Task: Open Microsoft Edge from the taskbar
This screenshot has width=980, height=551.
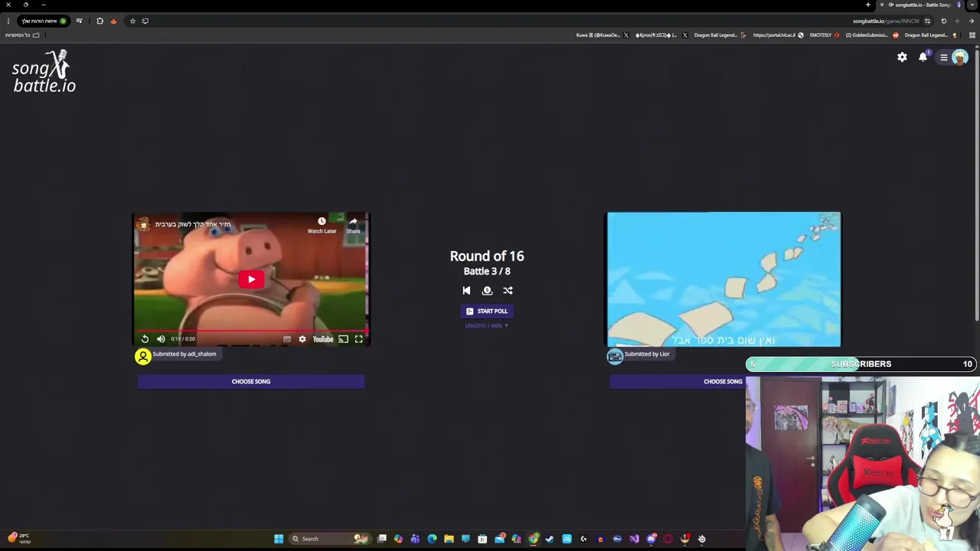Action: (x=432, y=539)
